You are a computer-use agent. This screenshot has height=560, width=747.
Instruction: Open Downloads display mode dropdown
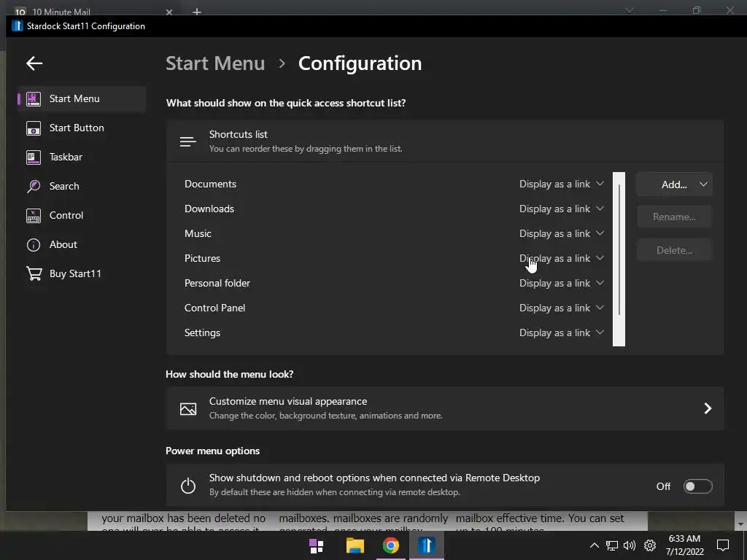coord(561,209)
